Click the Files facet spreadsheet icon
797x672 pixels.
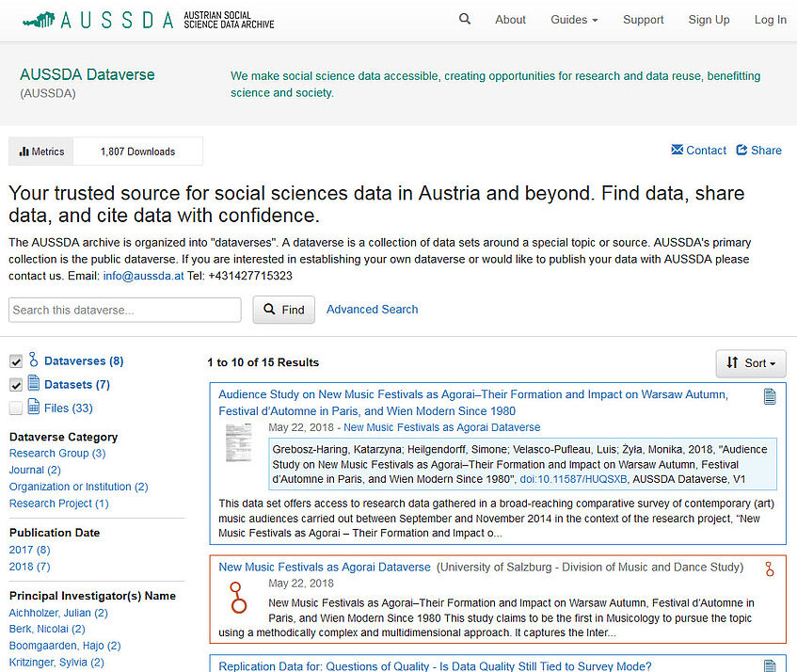click(34, 407)
